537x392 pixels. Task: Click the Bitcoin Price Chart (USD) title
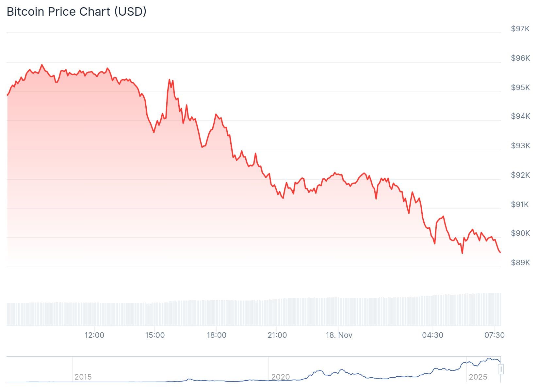click(x=77, y=12)
